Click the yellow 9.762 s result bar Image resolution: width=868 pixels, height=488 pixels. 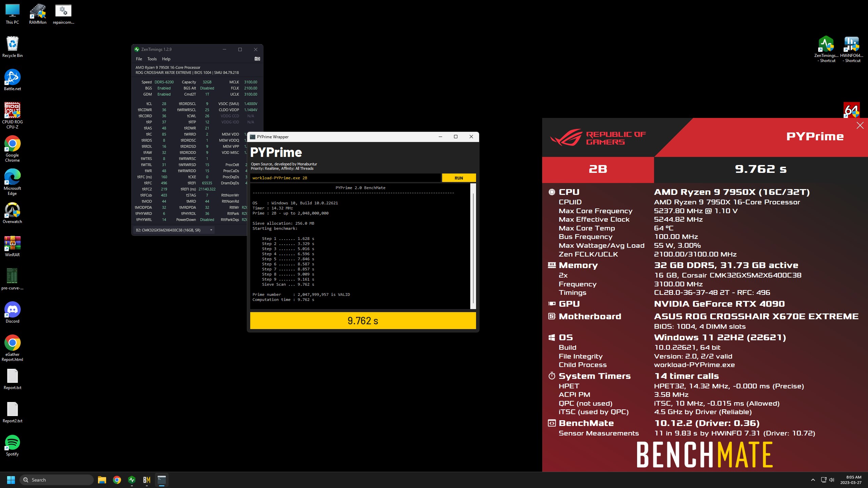363,321
